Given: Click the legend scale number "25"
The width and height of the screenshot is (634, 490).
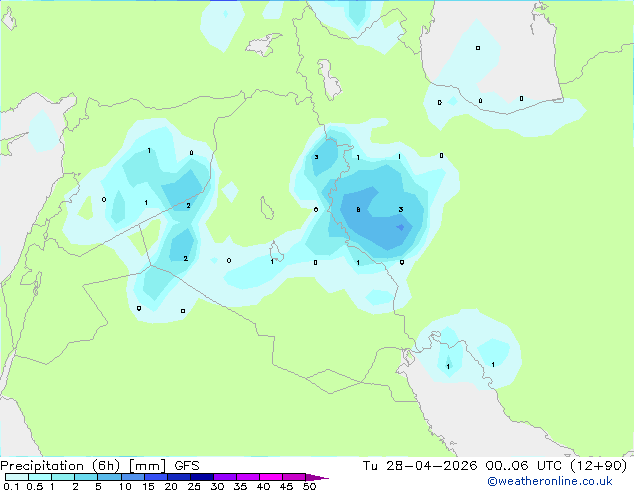Looking at the screenshot, I should click(x=194, y=486).
